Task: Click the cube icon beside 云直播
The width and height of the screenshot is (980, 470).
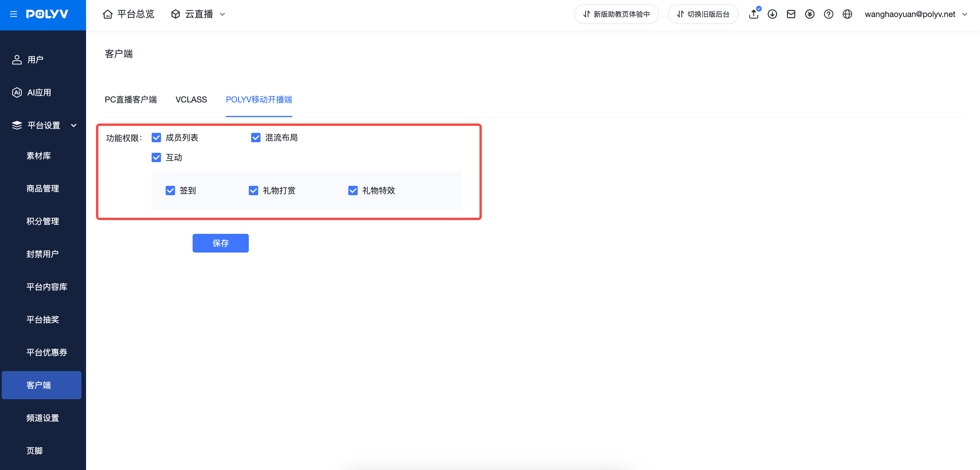Action: coord(175,14)
